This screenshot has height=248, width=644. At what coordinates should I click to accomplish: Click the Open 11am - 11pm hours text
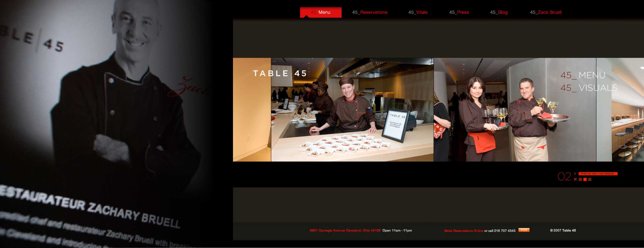pos(397,230)
